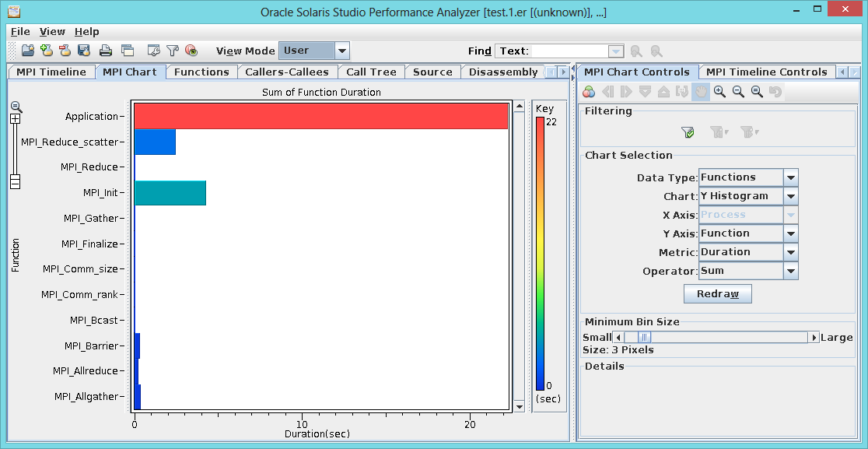
Task: Open the Chart type dropdown
Action: (791, 197)
